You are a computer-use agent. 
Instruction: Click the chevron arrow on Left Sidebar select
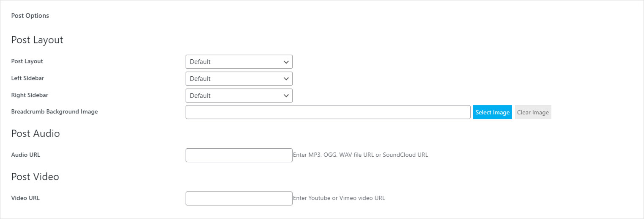pos(286,79)
